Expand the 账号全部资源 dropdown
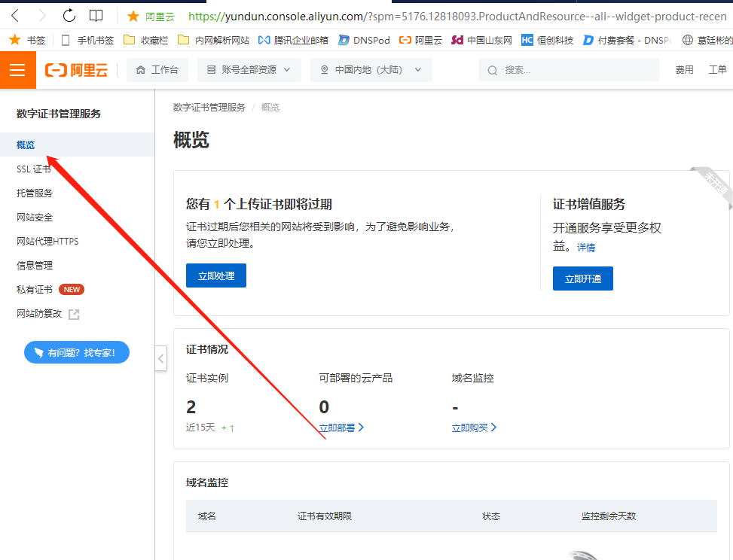This screenshot has width=733, height=560. (249, 70)
